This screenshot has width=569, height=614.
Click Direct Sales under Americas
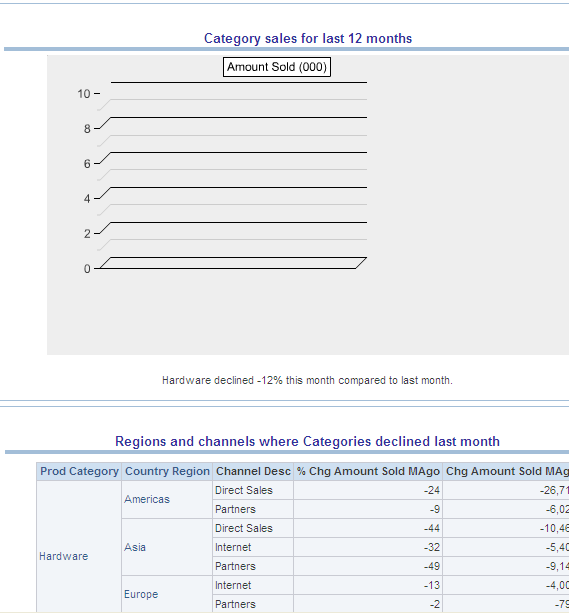click(244, 490)
